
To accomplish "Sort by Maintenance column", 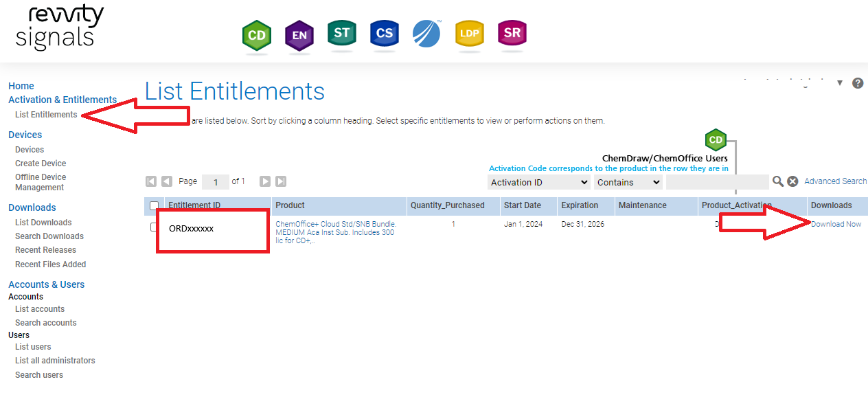I will pyautogui.click(x=643, y=205).
